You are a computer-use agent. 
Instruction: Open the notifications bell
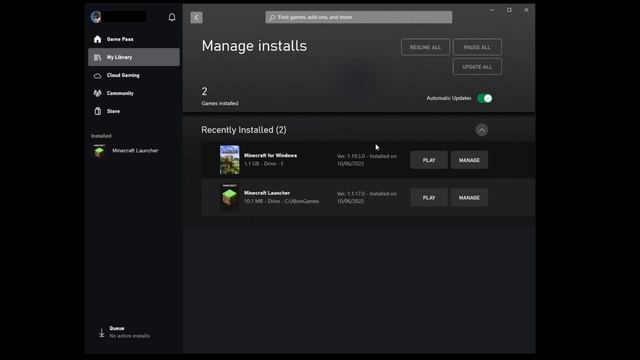(x=172, y=17)
